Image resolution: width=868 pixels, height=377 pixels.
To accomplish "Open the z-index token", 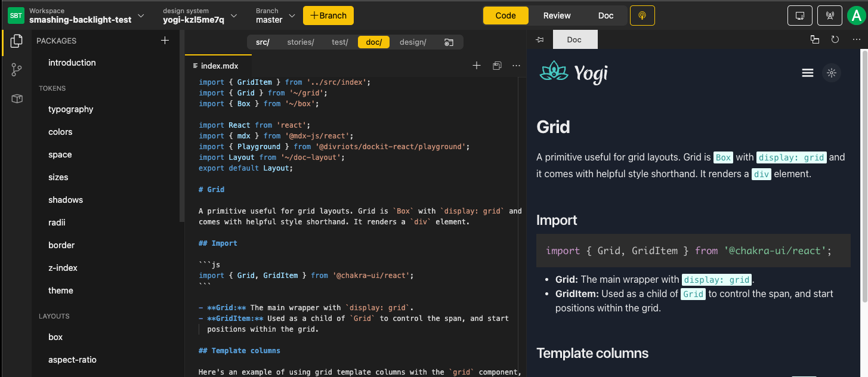I will 63,268.
